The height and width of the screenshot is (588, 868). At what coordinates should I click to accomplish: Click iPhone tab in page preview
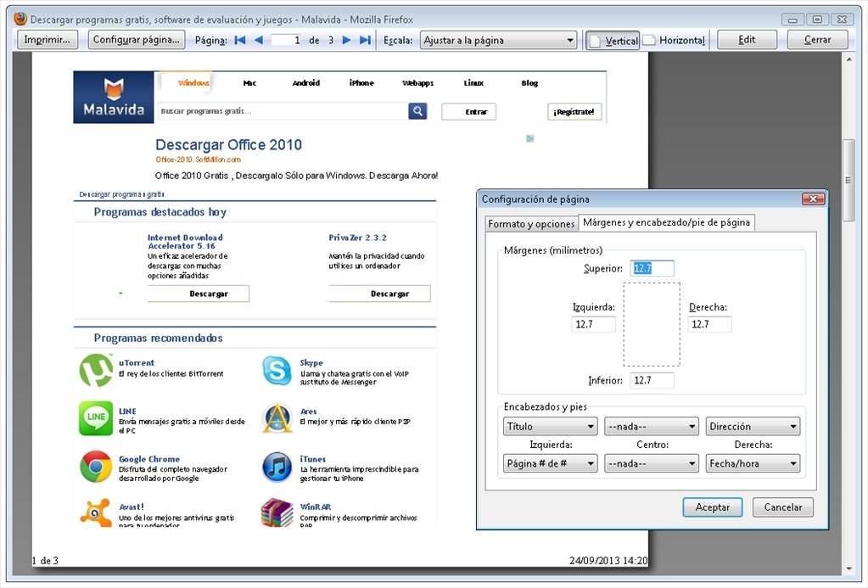click(x=361, y=83)
